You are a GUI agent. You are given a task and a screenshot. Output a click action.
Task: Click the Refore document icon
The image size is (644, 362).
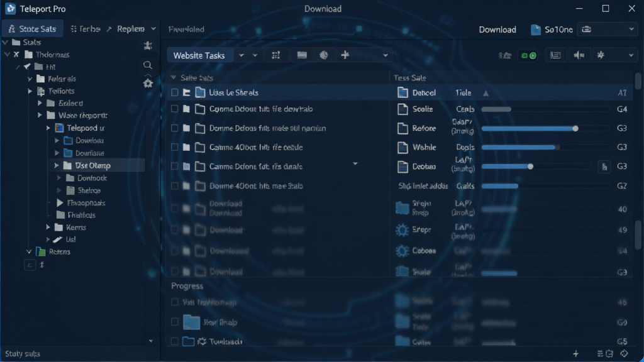pyautogui.click(x=402, y=128)
